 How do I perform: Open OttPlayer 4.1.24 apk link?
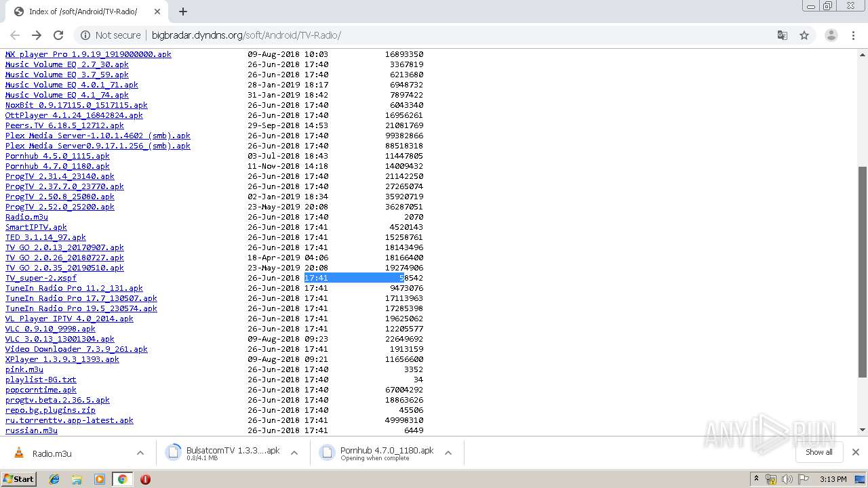click(x=74, y=115)
